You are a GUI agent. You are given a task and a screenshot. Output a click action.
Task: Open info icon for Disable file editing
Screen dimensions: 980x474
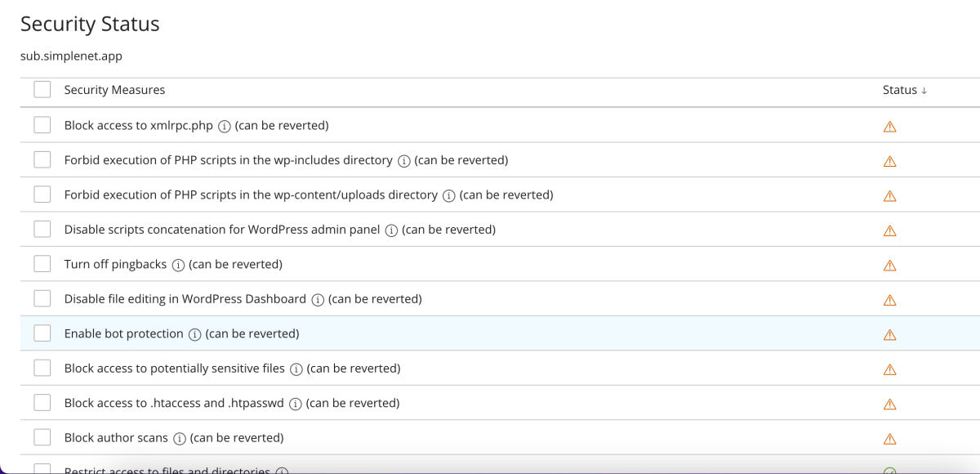[318, 300]
